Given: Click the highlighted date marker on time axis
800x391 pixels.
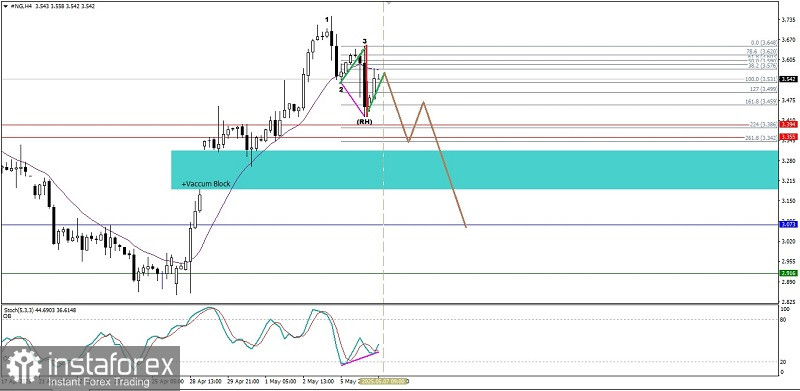Looking at the screenshot, I should click(x=382, y=381).
